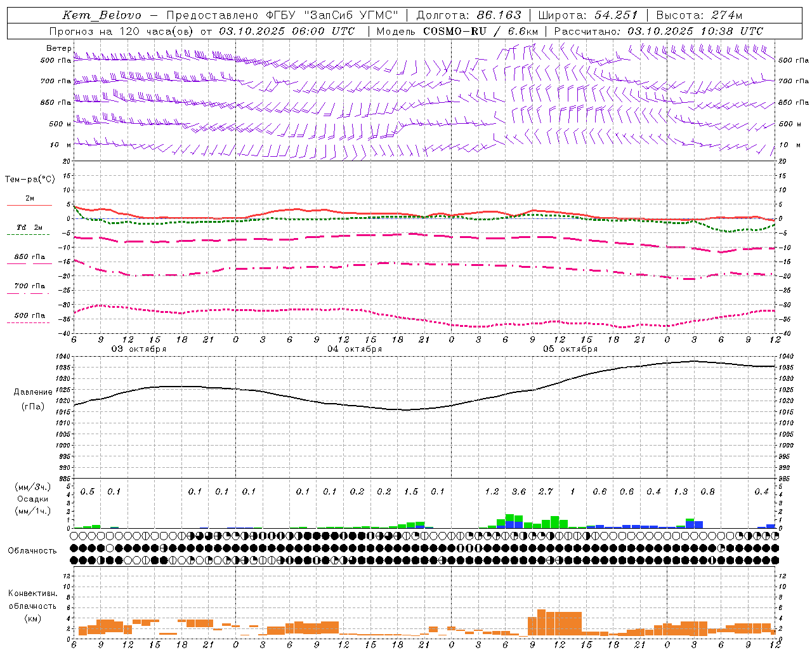Click the 1.2 precipitation value

pos(492,492)
